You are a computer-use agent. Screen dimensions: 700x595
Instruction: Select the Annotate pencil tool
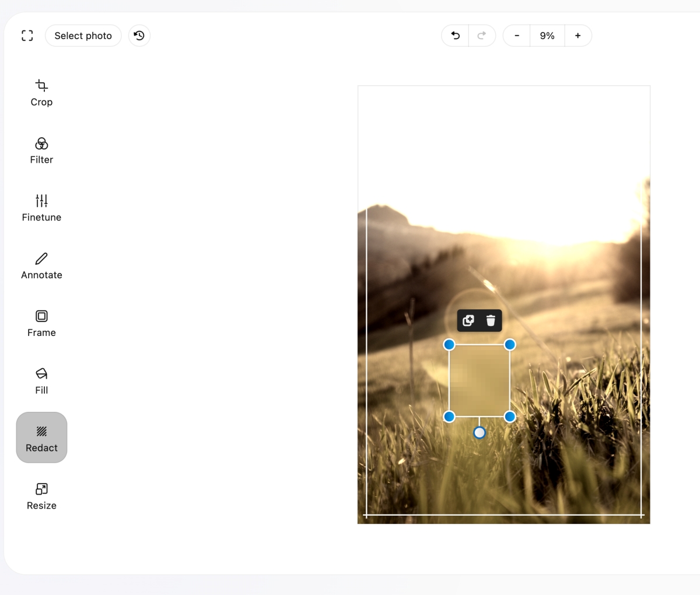tap(41, 266)
